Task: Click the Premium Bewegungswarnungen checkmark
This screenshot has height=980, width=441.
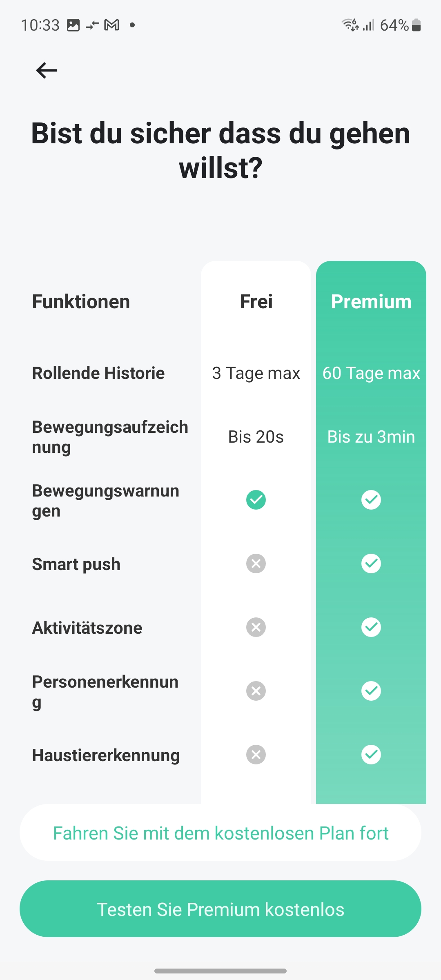Action: tap(371, 500)
